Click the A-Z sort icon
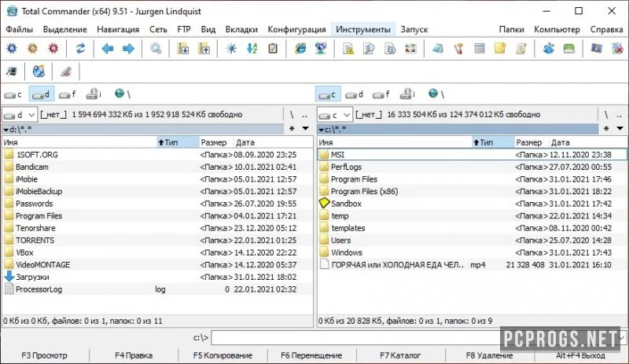The image size is (629, 364). click(252, 49)
